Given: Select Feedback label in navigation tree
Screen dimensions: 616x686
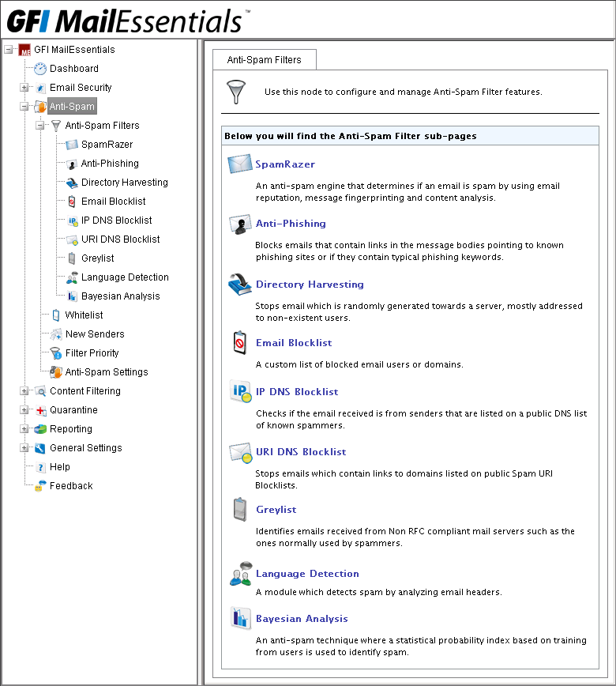Looking at the screenshot, I should click(71, 486).
